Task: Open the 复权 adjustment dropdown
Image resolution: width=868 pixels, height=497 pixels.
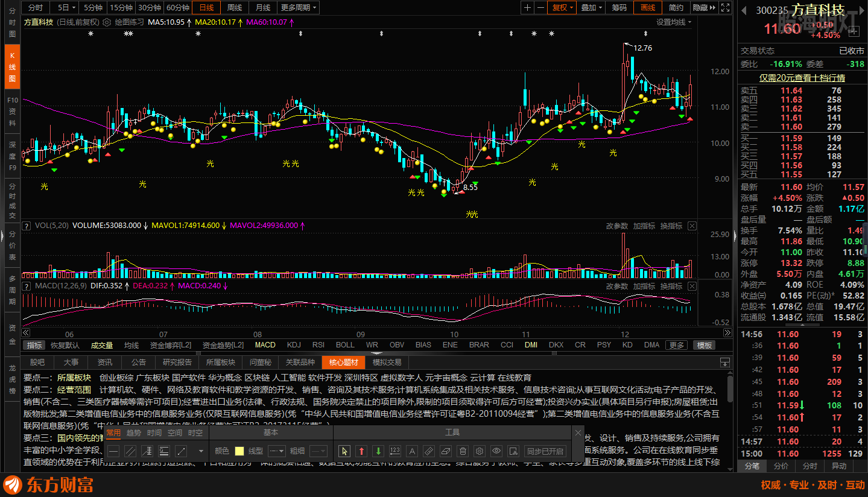Action: coord(563,7)
